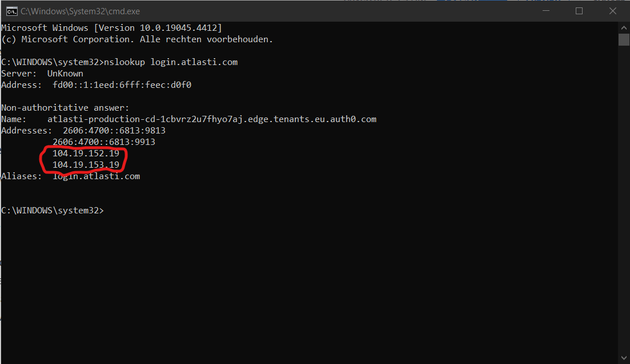This screenshot has height=364, width=630.
Task: Click the nslookup login.atlasti.com command text
Action: (171, 62)
